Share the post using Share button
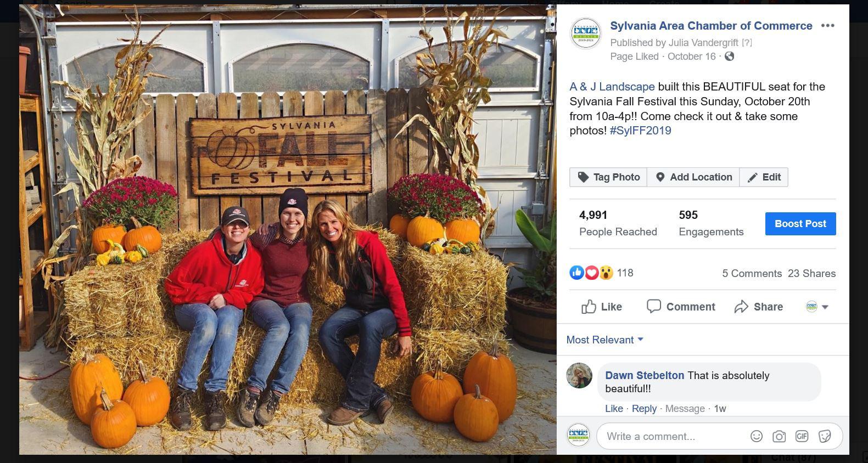868x463 pixels. pyautogui.click(x=759, y=307)
